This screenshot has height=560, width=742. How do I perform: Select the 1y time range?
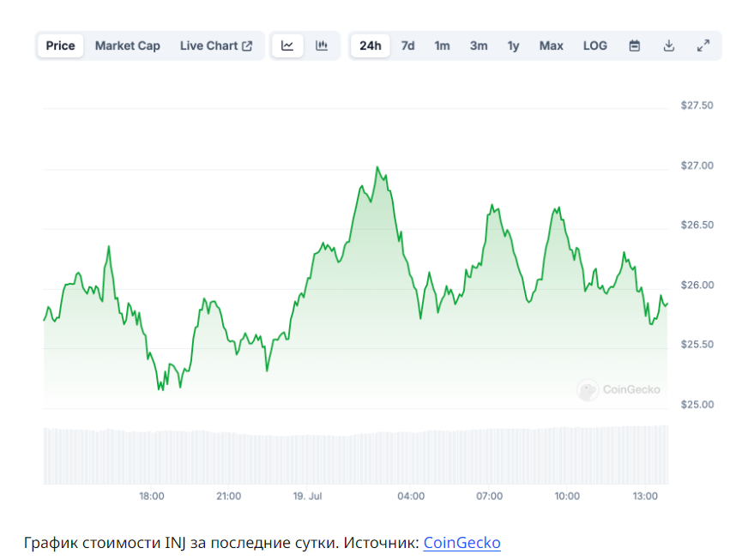pyautogui.click(x=514, y=45)
